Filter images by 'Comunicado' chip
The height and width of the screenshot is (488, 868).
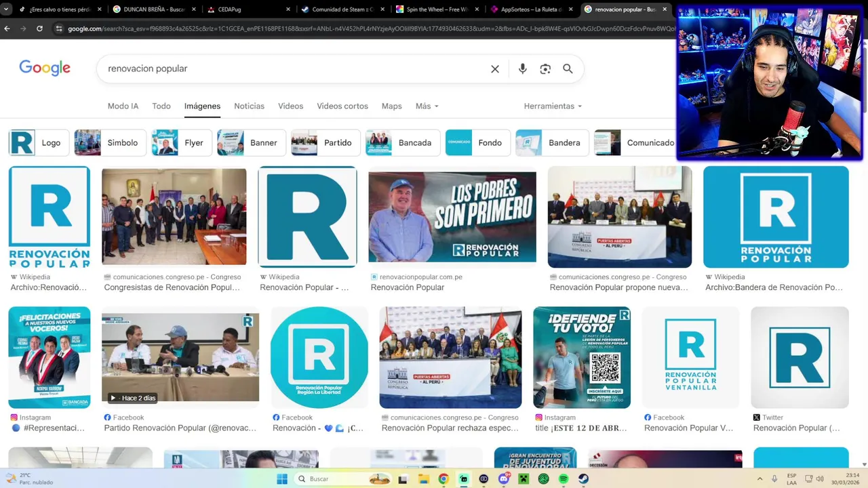point(635,143)
